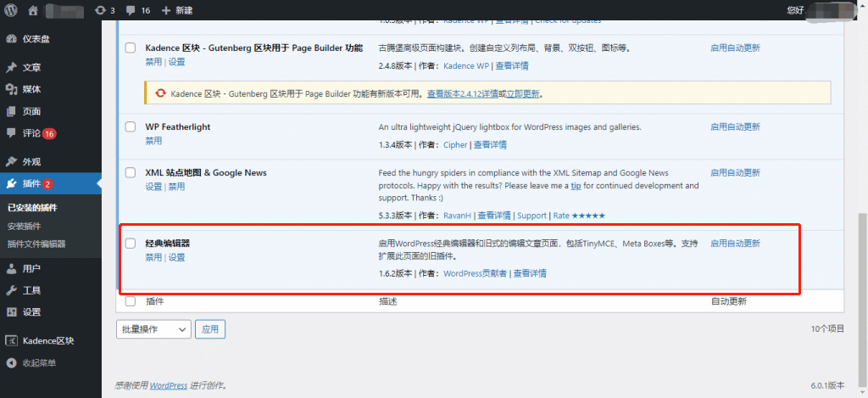
Task: Click 立即更新 link in notice
Action: coord(522,93)
